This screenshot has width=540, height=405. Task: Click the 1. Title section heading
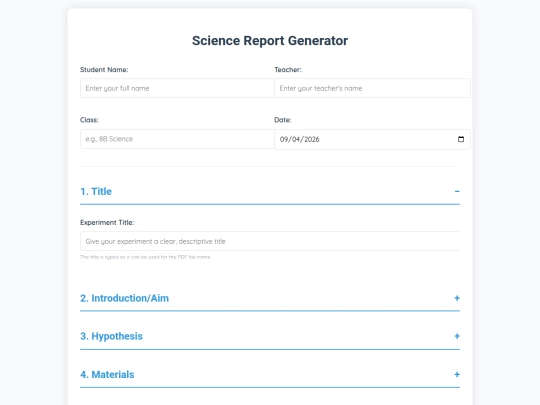pos(96,191)
